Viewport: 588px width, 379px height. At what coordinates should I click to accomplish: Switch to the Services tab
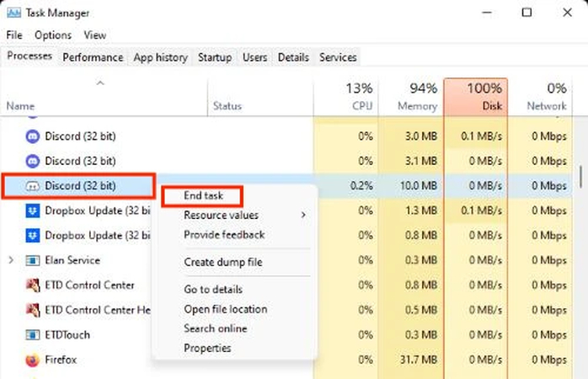[x=338, y=57]
